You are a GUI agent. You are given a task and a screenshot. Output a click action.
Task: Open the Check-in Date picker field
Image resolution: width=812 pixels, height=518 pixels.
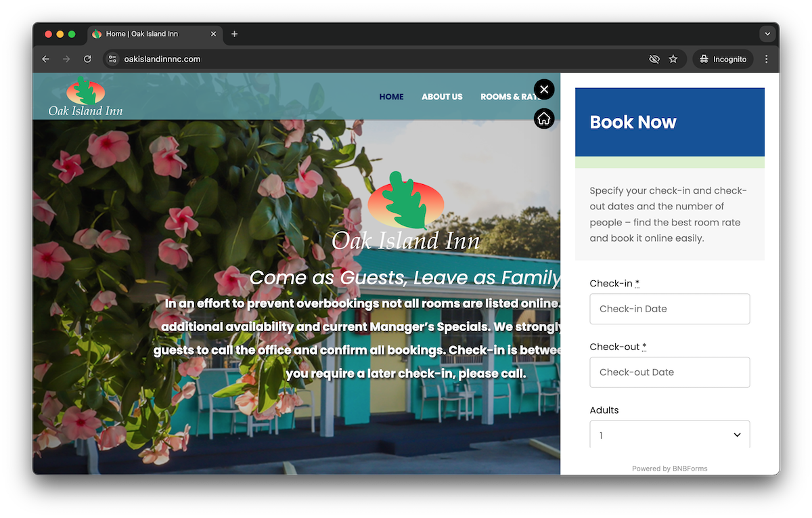[669, 309]
